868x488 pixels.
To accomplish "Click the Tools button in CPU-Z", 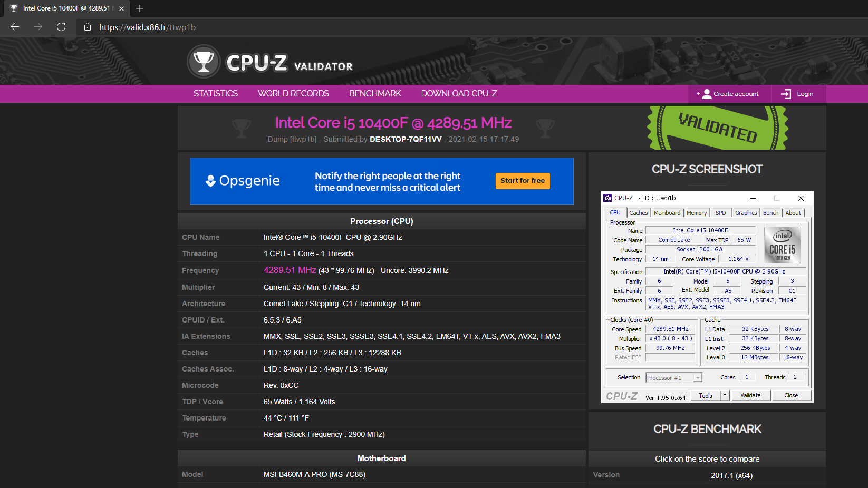I will pos(706,396).
